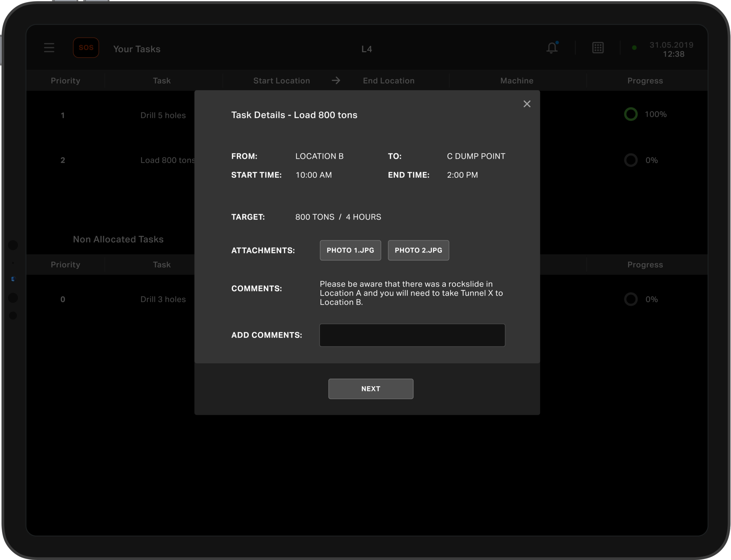This screenshot has height=560, width=731.
Task: Click the arrow between Start and End Location
Action: (x=336, y=80)
